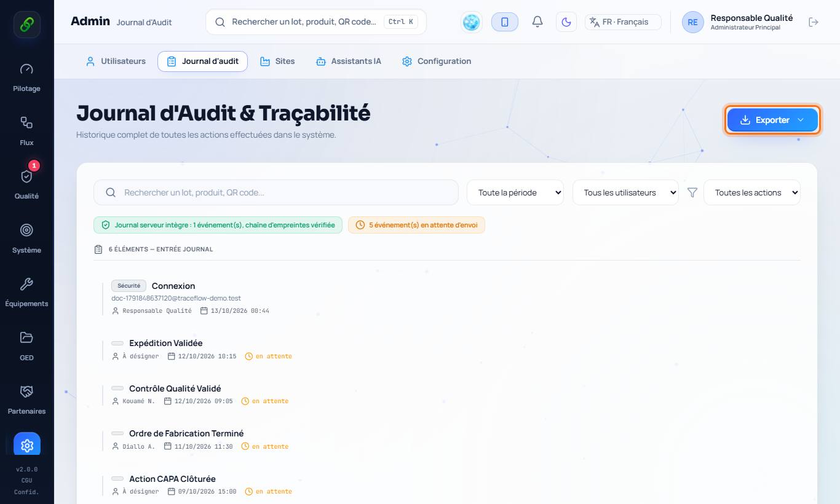Open the Qualité shield section
The image size is (840, 504).
point(26,185)
